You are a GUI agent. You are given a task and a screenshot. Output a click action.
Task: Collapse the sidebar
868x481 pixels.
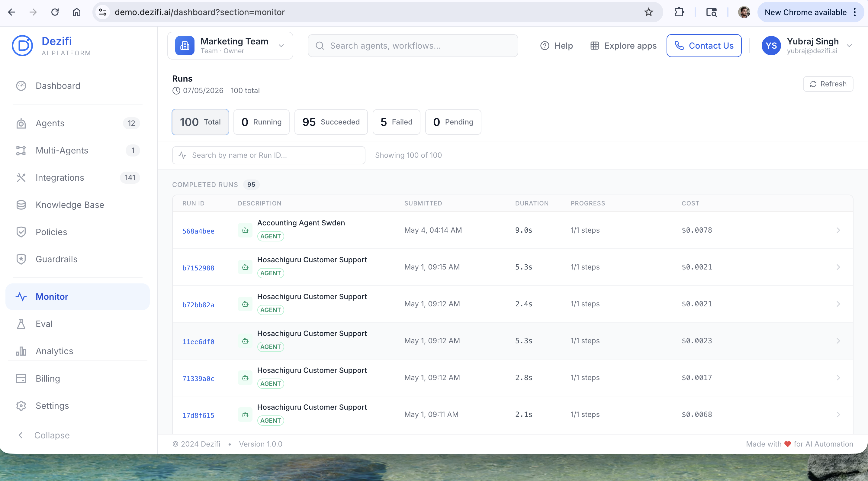44,435
